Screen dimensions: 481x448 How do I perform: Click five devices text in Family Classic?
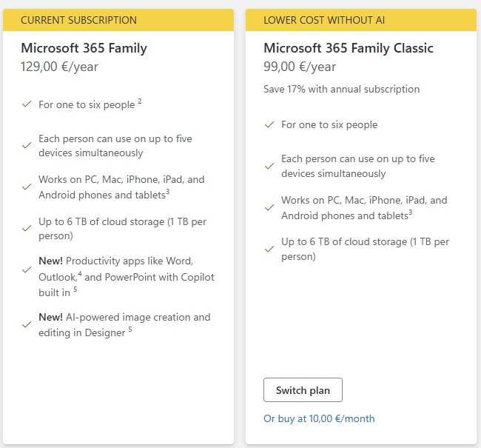(358, 166)
